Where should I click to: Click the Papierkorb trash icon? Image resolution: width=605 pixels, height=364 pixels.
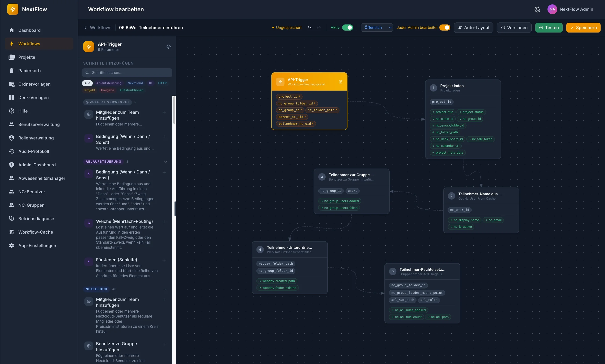(12, 71)
